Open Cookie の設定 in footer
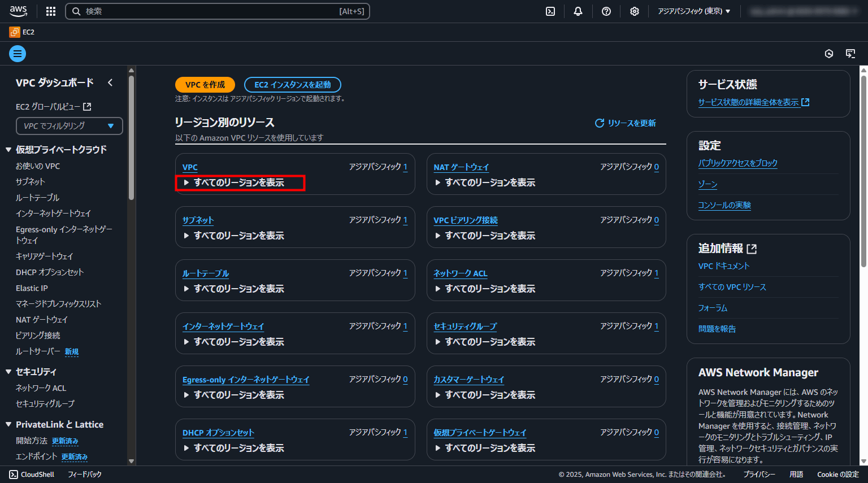Viewport: 868px width, 483px height. coord(838,475)
